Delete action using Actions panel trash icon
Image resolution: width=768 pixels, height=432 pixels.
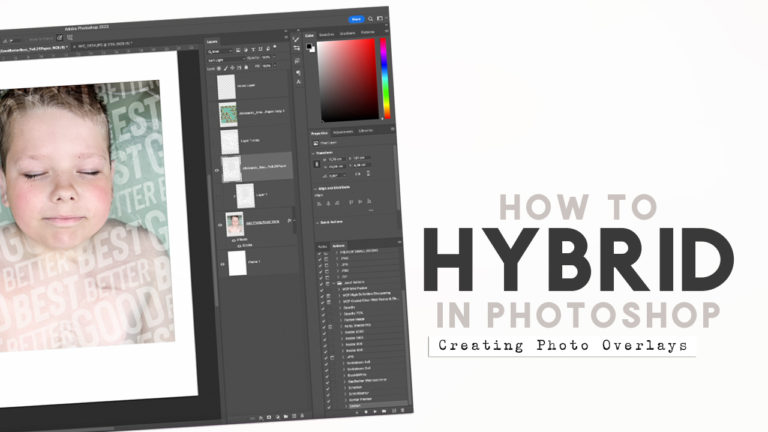tap(403, 410)
